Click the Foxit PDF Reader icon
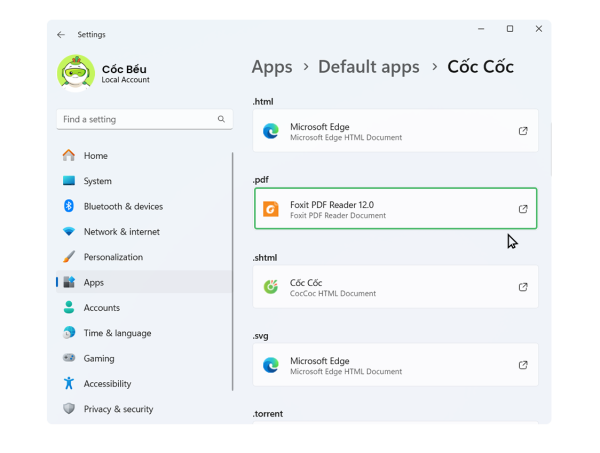The height and width of the screenshot is (453, 600). pyautogui.click(x=271, y=209)
